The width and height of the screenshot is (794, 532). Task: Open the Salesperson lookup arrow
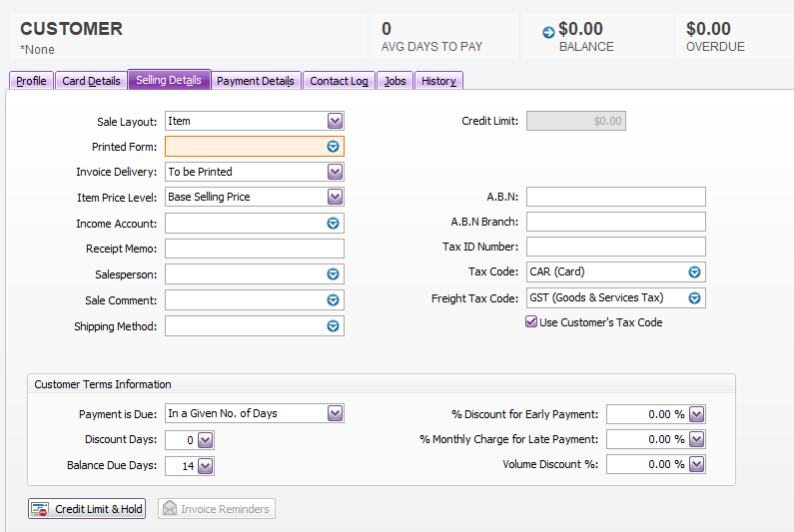(x=334, y=274)
